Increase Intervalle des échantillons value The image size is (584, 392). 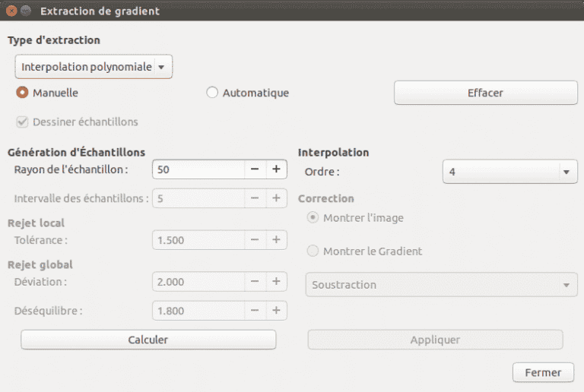pos(276,198)
